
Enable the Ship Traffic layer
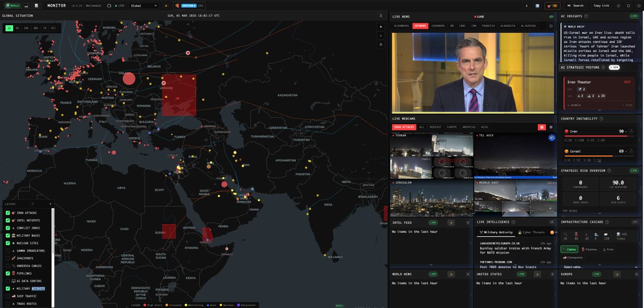click(x=8, y=296)
